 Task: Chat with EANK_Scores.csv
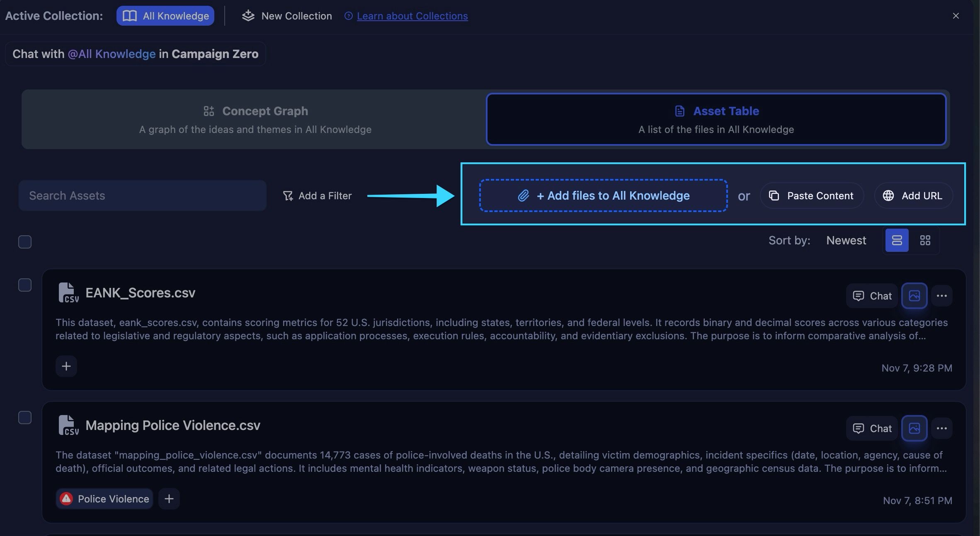coord(872,296)
